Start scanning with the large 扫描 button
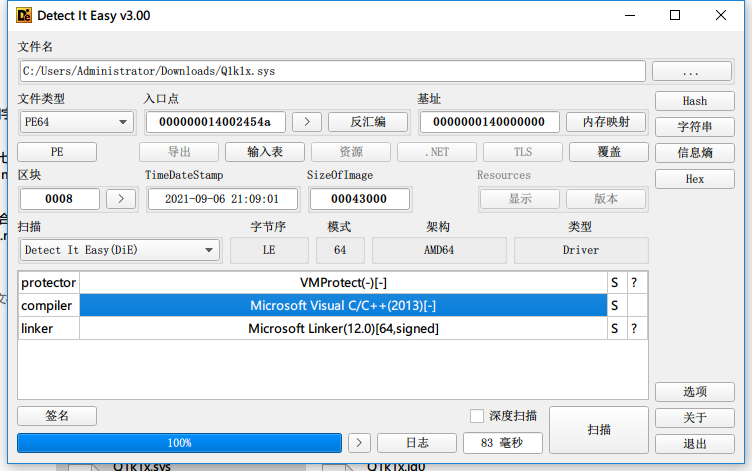The height and width of the screenshot is (471, 752). coord(599,430)
